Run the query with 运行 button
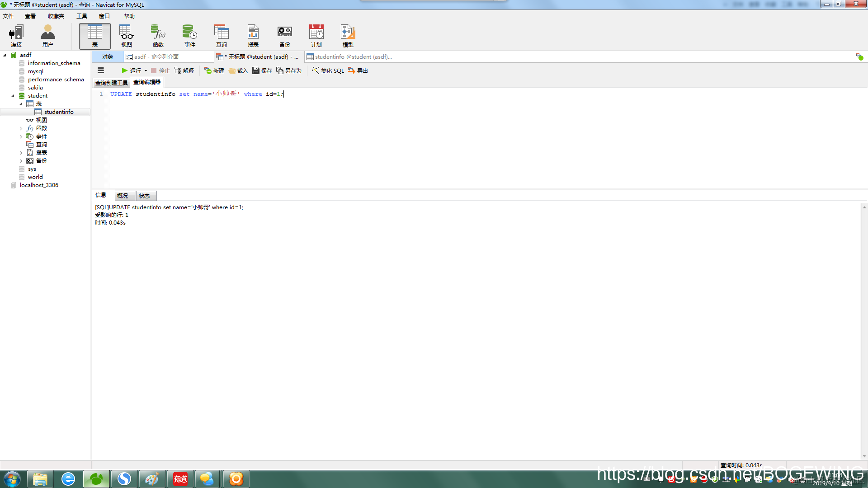Screen dimensions: 868x488 pos(131,70)
